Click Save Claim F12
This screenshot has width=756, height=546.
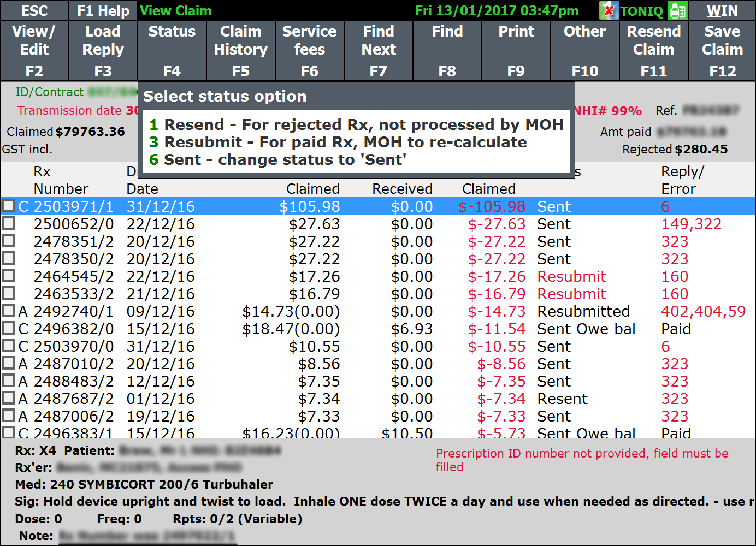722,51
